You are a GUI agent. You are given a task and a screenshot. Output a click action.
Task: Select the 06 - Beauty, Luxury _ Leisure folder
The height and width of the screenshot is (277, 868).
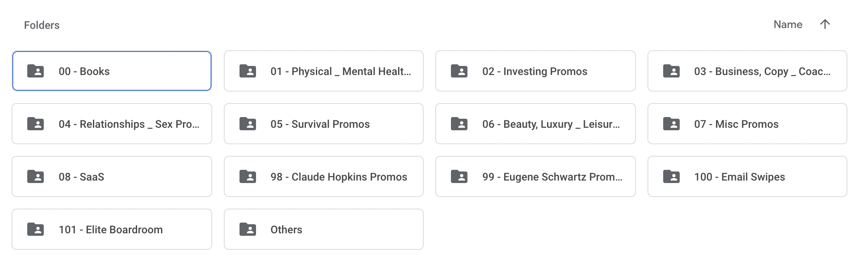[x=536, y=124]
